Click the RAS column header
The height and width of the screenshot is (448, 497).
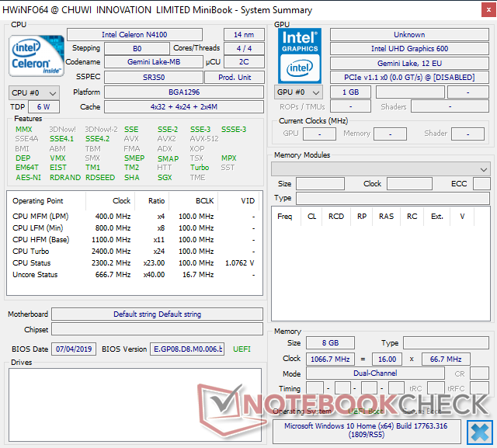pyautogui.click(x=387, y=217)
